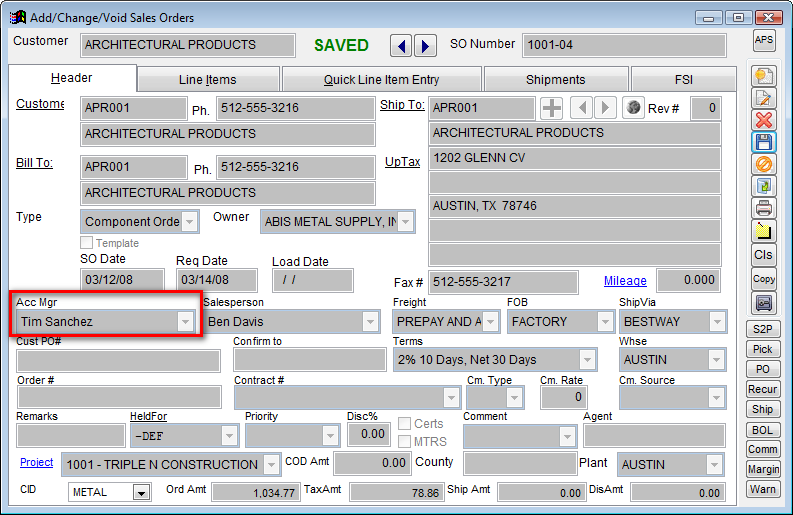
Task: Switch to the Line Items tab
Action: click(208, 80)
